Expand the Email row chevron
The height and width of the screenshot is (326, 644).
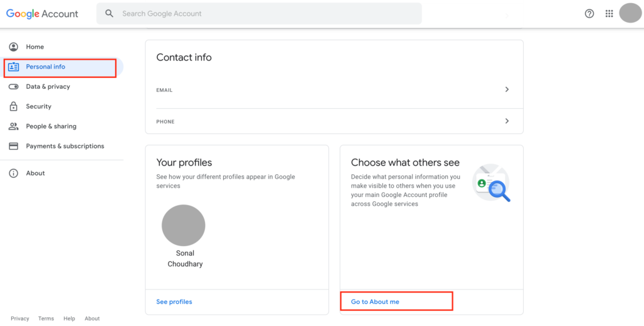[x=507, y=89]
